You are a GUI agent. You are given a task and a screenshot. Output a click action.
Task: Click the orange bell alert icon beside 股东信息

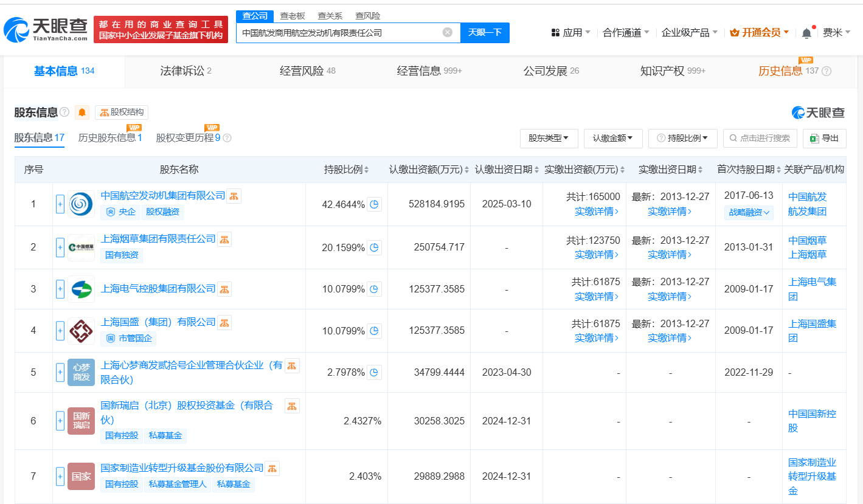82,112
